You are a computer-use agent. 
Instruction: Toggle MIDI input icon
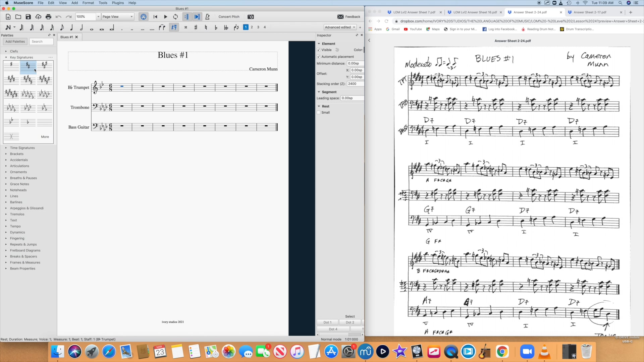(x=144, y=17)
